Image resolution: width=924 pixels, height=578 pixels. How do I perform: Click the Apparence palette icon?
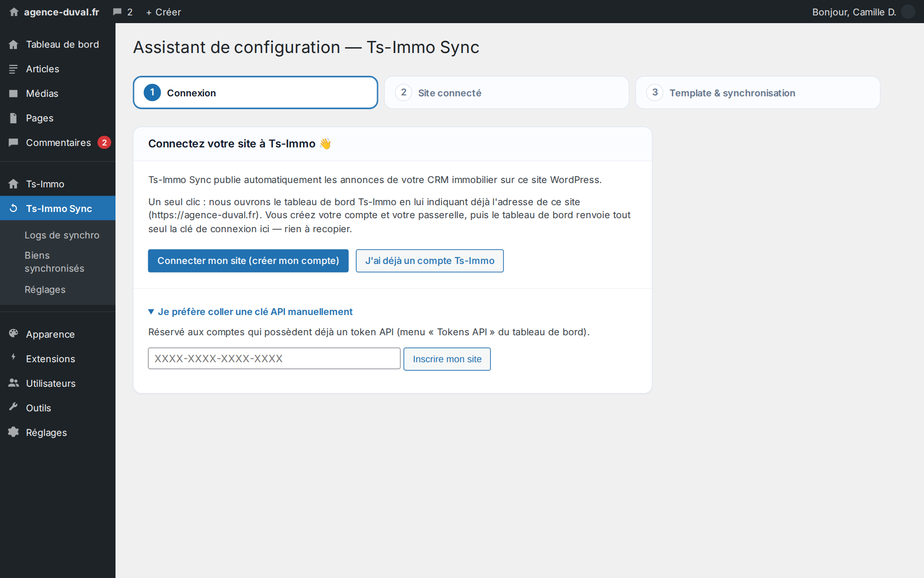pos(13,333)
